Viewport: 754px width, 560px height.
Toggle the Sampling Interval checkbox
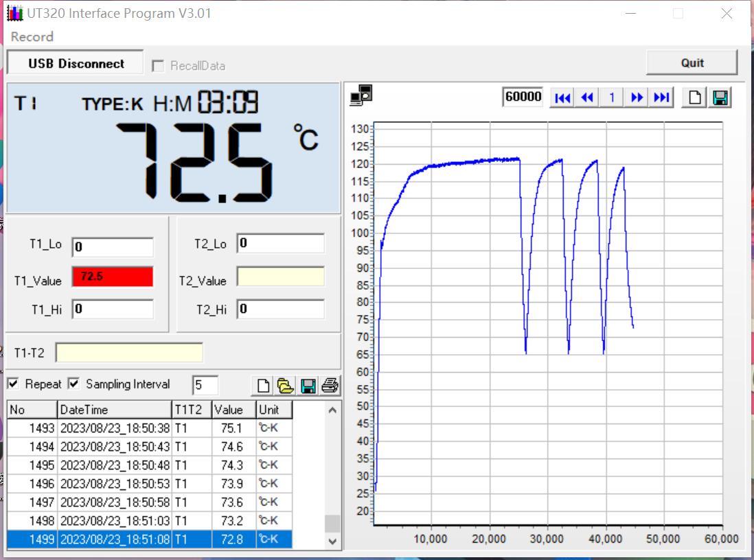coord(74,384)
